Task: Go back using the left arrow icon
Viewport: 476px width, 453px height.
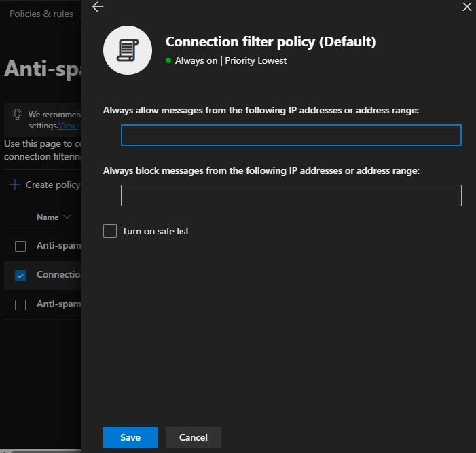Action: tap(98, 7)
